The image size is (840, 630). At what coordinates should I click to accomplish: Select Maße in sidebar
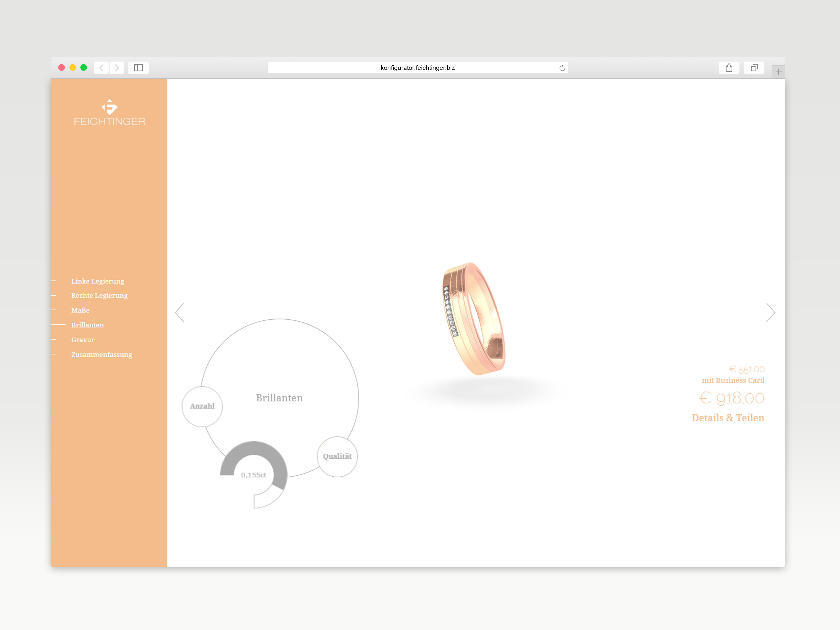(80, 310)
